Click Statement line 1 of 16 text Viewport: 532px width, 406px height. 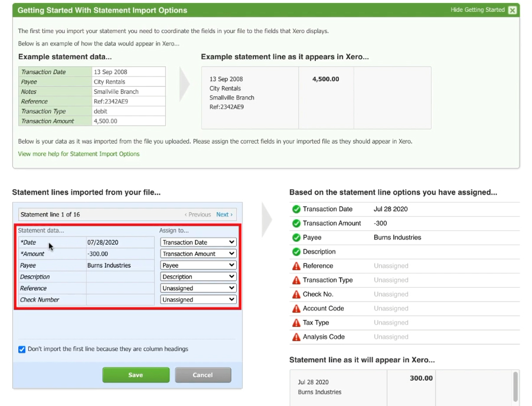coord(50,215)
